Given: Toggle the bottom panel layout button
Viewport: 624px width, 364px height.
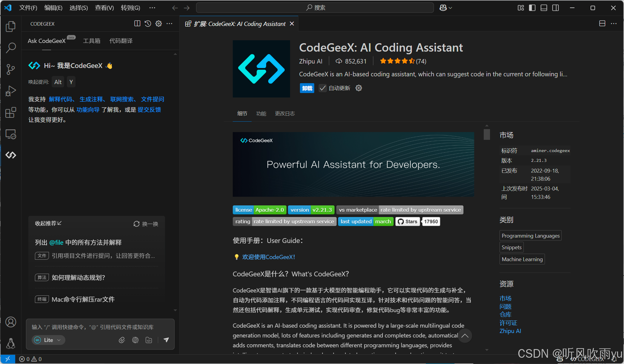Looking at the screenshot, I should [544, 8].
